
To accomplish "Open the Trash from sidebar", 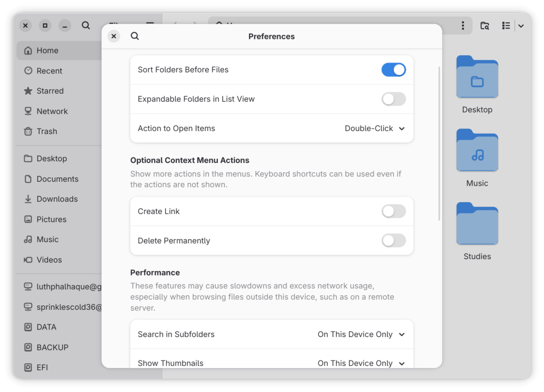I will point(47,131).
